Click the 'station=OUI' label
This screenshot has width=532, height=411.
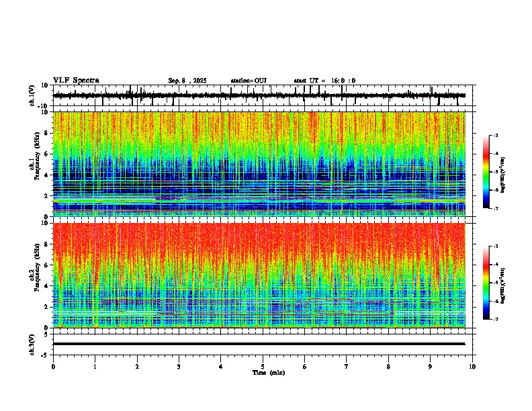coord(249,81)
